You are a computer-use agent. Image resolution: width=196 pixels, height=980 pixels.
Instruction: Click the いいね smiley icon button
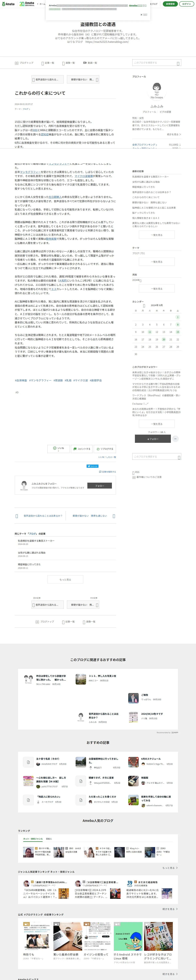(59, 449)
